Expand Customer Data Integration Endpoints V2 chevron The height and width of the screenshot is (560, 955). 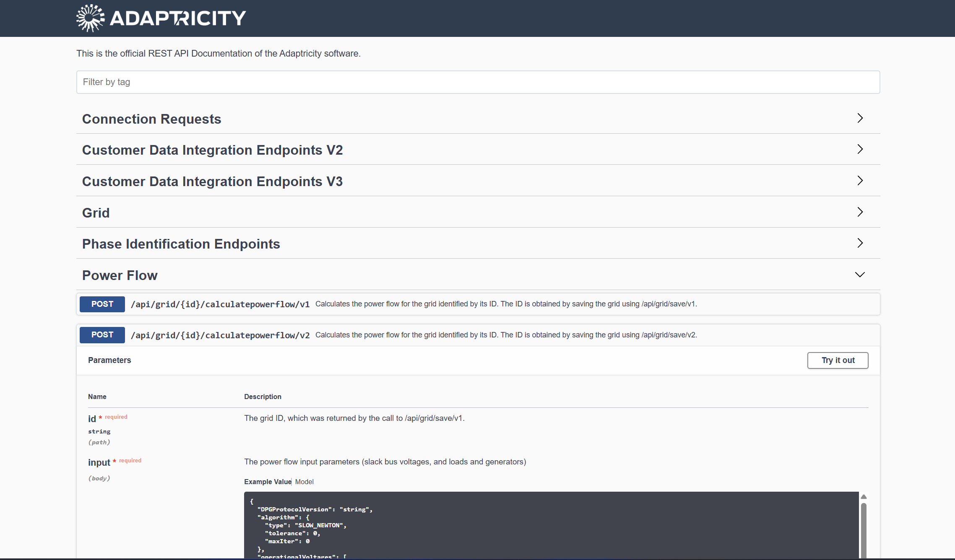point(860,149)
